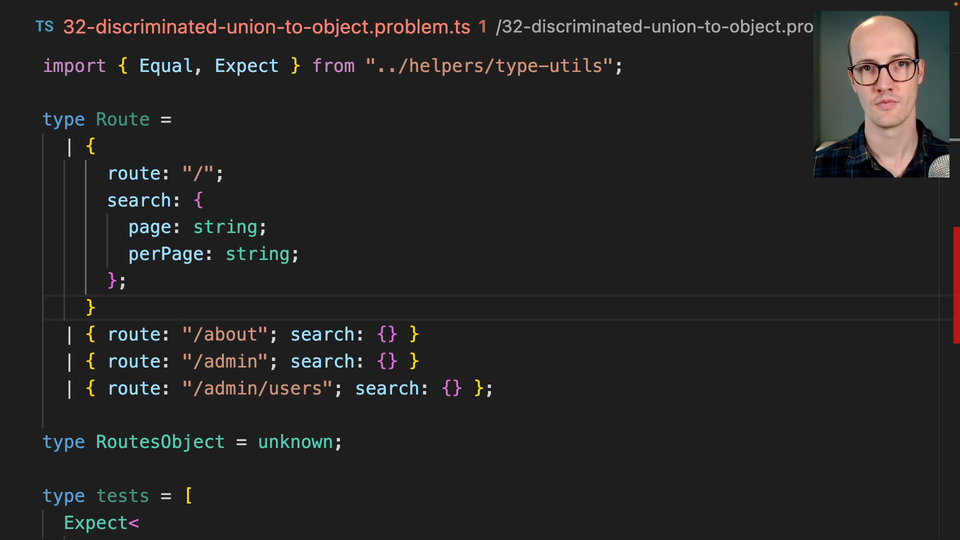This screenshot has height=540, width=960.
Task: Click the page property line
Action: pyautogui.click(x=149, y=228)
